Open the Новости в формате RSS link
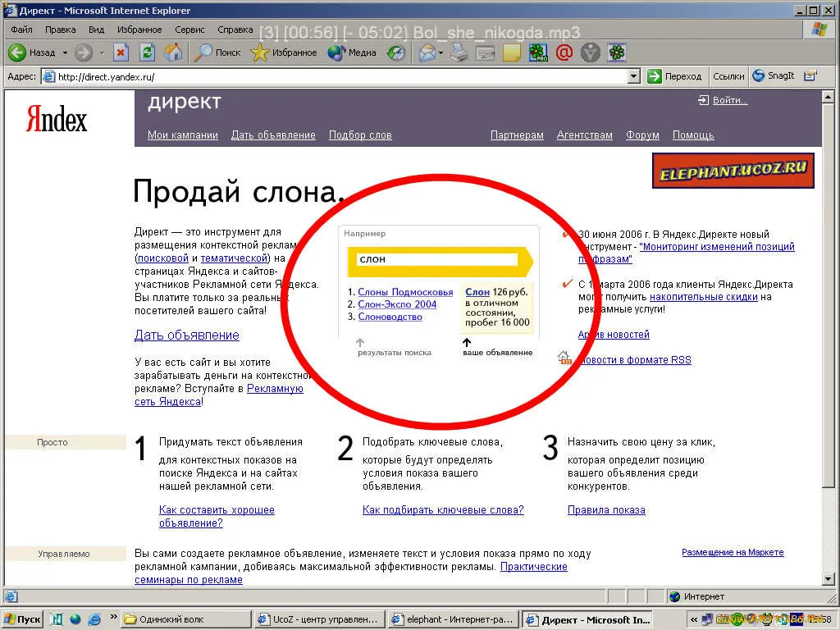 click(636, 360)
